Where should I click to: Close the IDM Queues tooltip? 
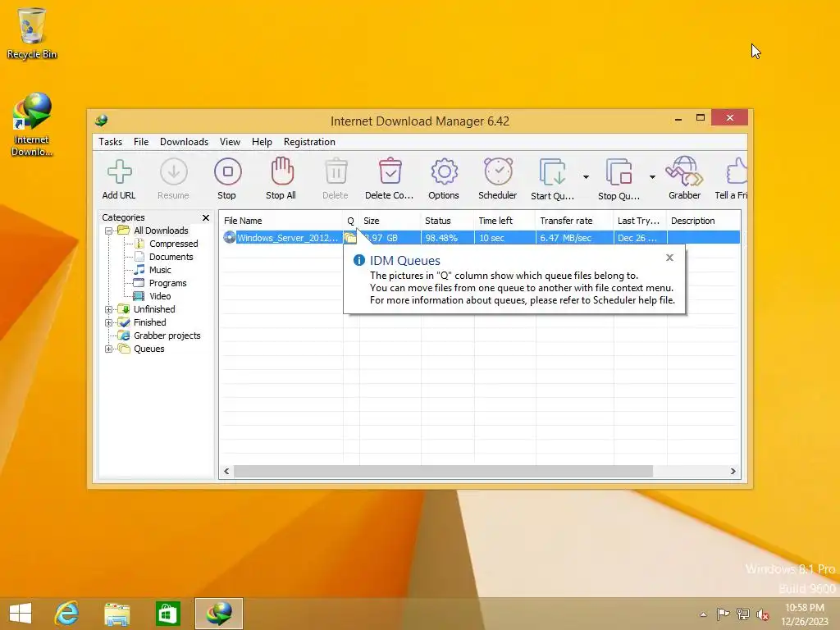coord(669,258)
